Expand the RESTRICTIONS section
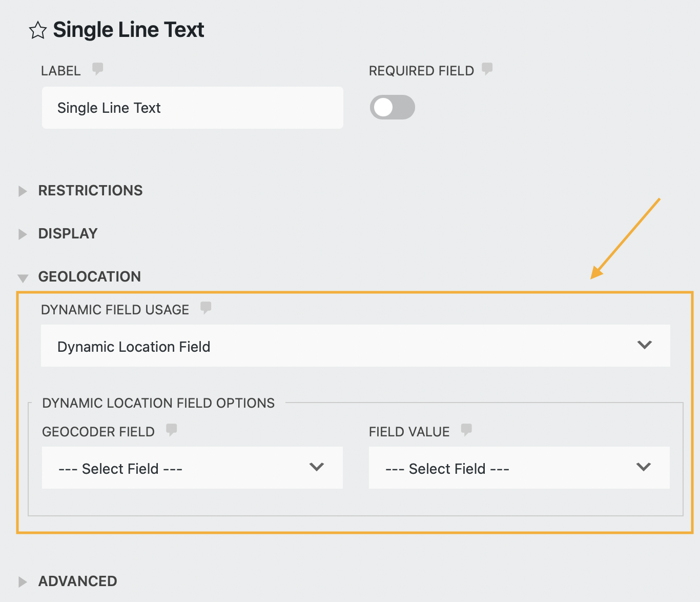The width and height of the screenshot is (700, 602). click(x=90, y=190)
